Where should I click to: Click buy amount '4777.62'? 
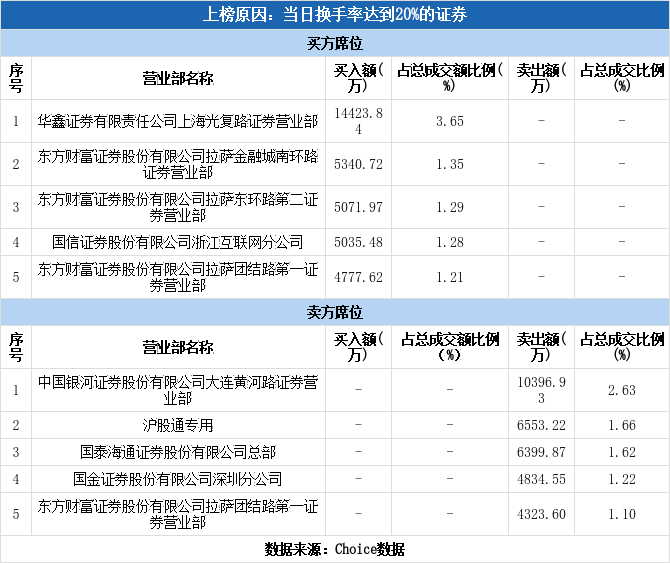point(358,277)
